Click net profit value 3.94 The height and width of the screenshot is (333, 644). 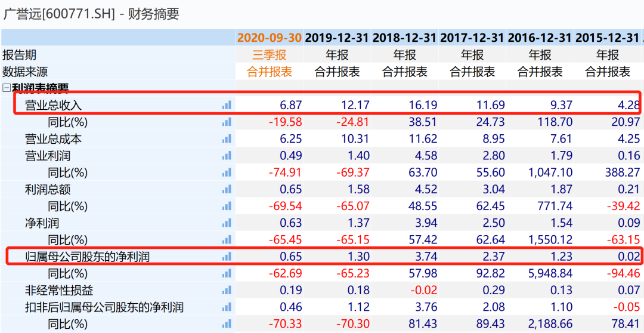click(x=426, y=223)
